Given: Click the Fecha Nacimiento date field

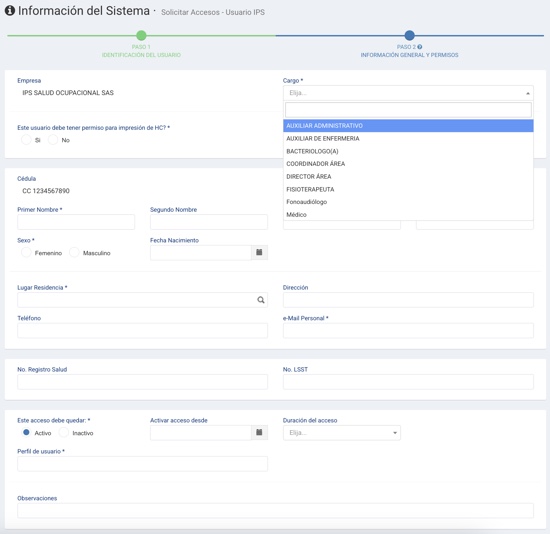Looking at the screenshot, I should pos(201,253).
